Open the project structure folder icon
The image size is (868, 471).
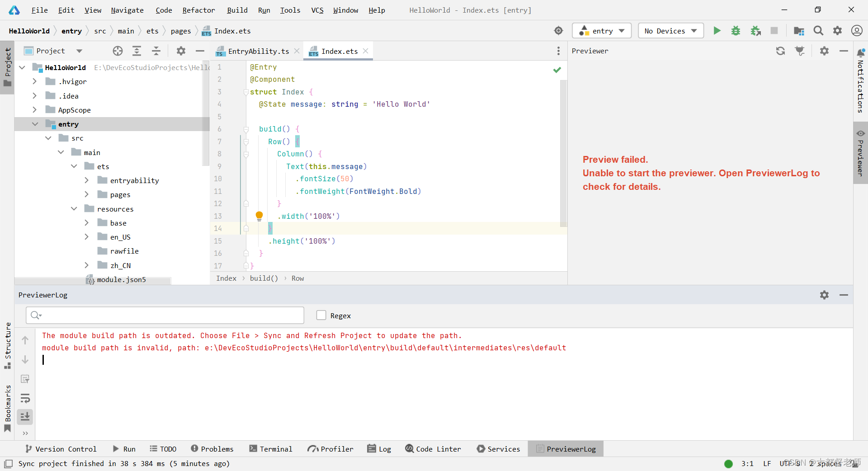[x=799, y=31]
